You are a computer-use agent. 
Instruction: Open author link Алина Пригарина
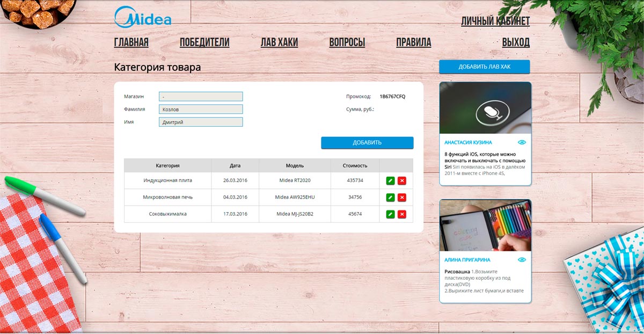(x=467, y=260)
